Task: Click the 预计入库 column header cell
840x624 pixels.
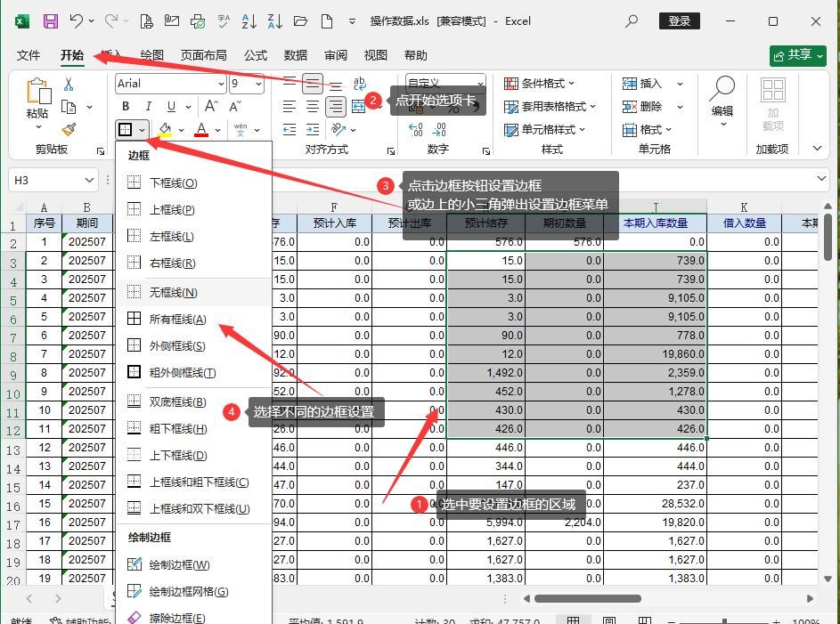Action: click(334, 223)
